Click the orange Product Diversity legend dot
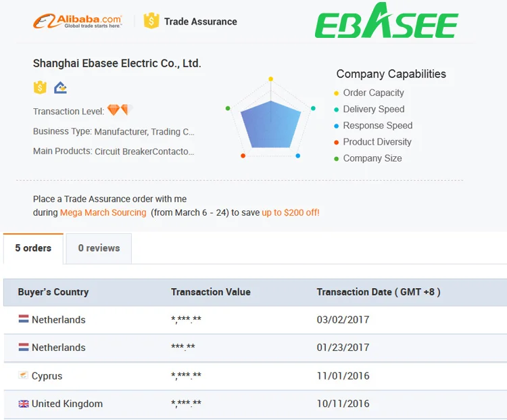This screenshot has width=507, height=420. click(x=337, y=142)
